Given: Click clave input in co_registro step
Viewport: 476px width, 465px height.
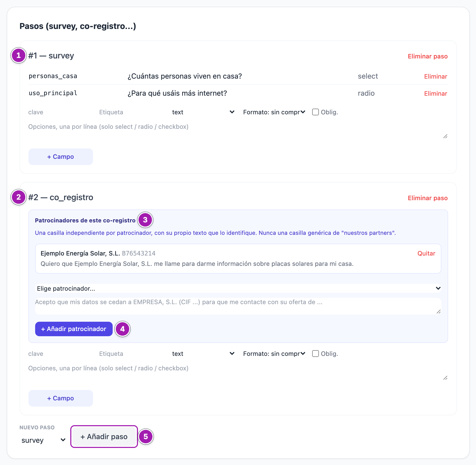Looking at the screenshot, I should (61, 354).
